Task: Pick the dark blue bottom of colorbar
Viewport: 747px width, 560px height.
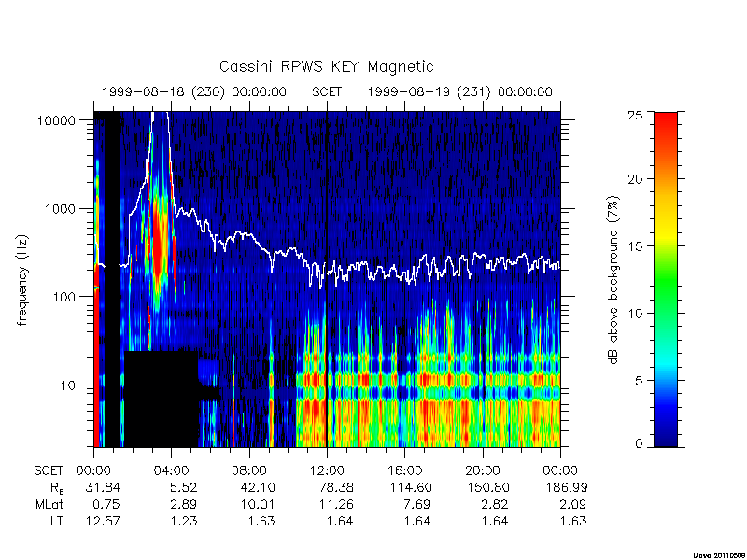Action: (x=666, y=436)
